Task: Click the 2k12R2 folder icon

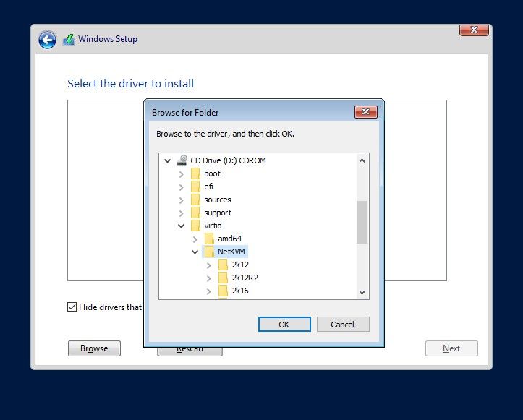Action: point(223,278)
